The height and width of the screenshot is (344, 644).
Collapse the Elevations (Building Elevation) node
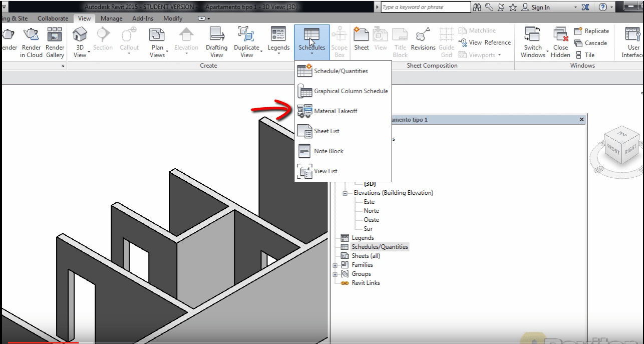pyautogui.click(x=344, y=193)
